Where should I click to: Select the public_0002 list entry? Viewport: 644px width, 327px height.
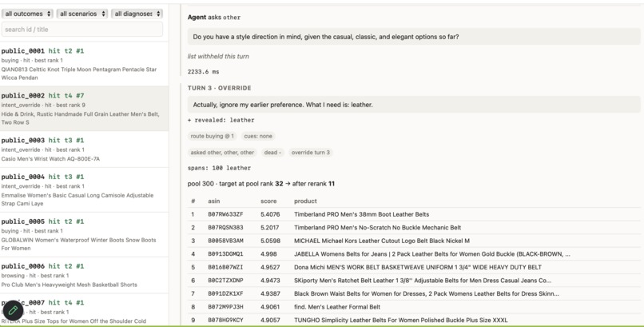click(x=84, y=109)
